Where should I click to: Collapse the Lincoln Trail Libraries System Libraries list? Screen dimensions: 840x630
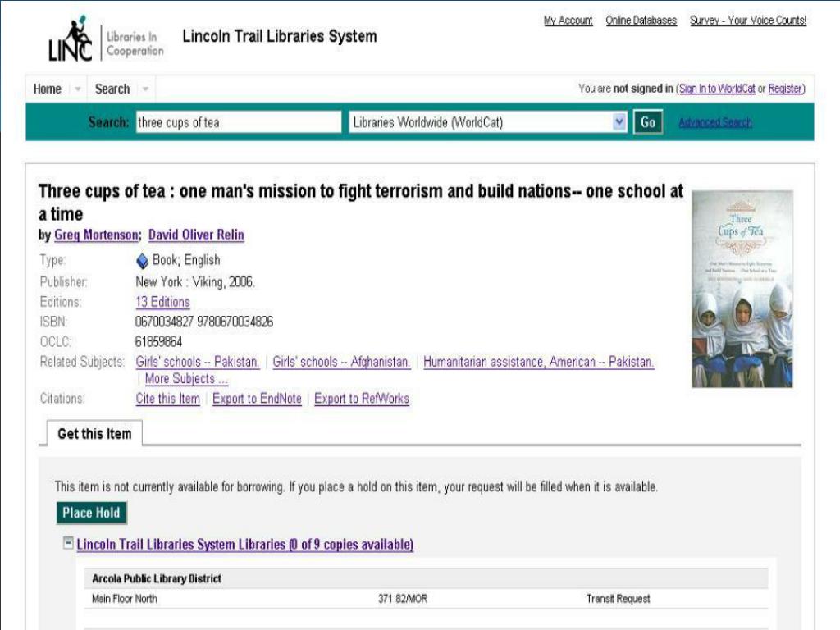(x=68, y=543)
